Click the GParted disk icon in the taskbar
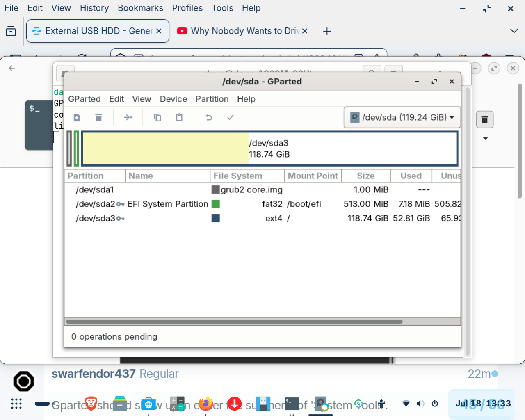Screen dimensions: 525x420 (x=321, y=404)
